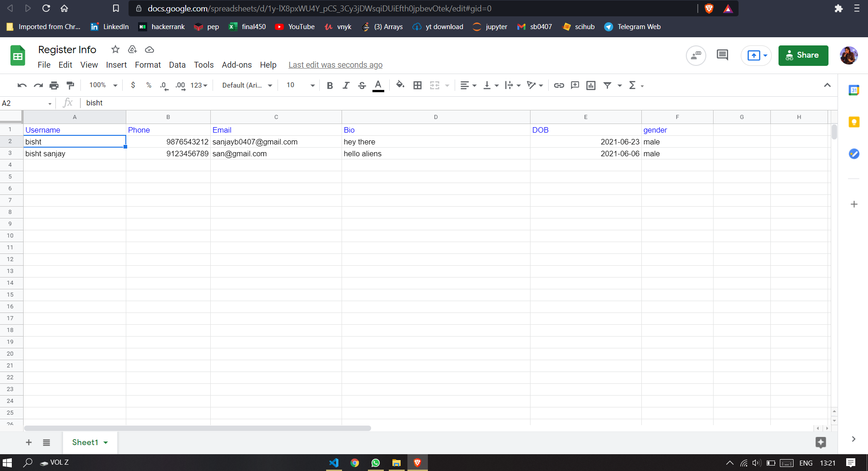Pick a cell fill color
The height and width of the screenshot is (471, 868).
pos(400,85)
